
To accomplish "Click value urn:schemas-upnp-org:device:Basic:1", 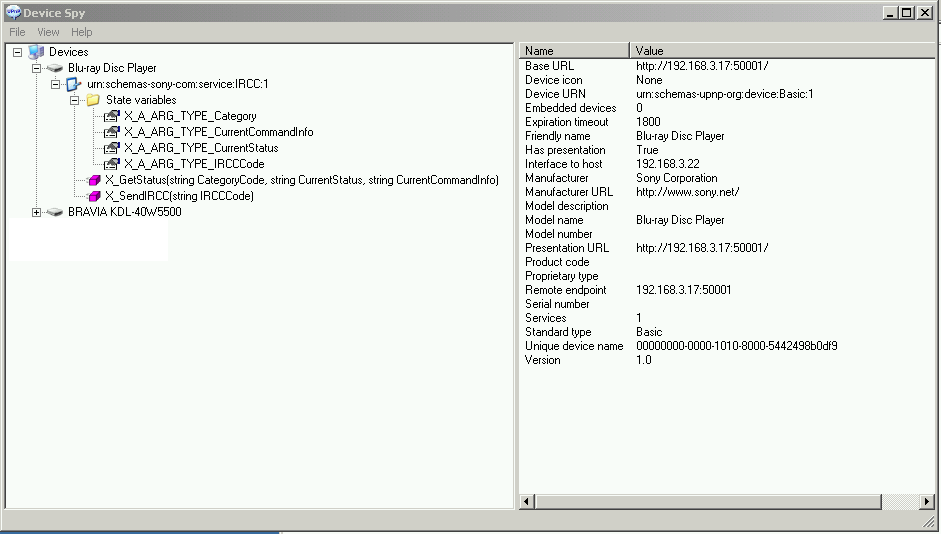I will coord(725,94).
